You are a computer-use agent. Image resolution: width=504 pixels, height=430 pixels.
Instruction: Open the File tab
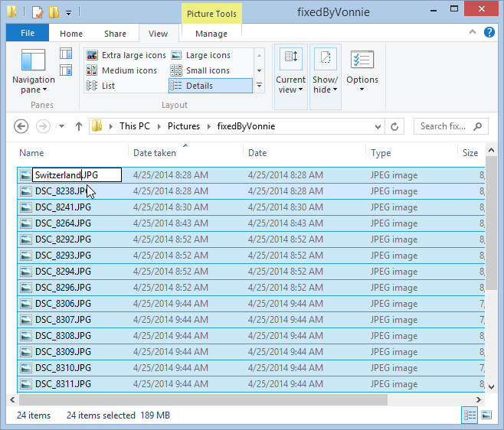[28, 33]
